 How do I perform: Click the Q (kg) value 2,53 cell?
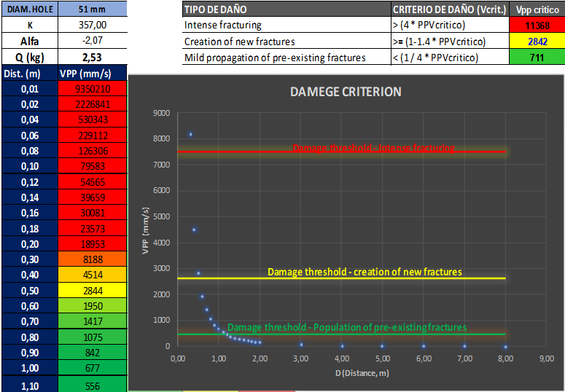point(93,57)
